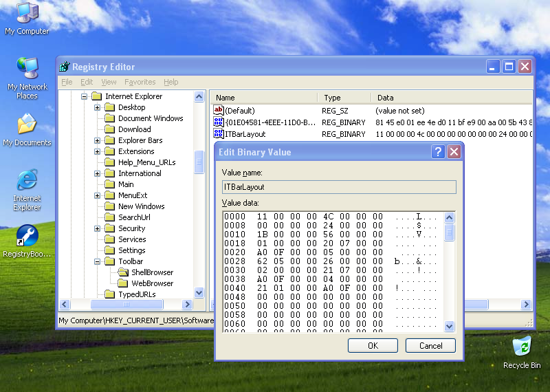The image size is (550, 392).
Task: Click the Value name field ITBarLayout
Action: click(339, 187)
